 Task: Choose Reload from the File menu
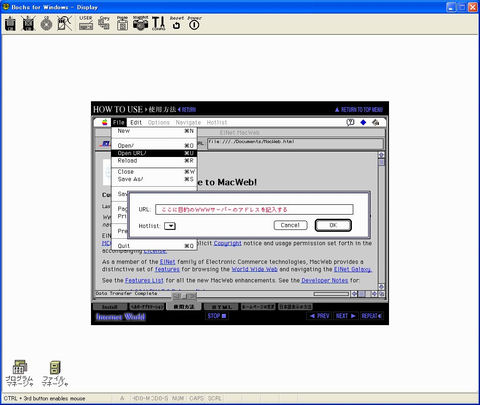(154, 161)
